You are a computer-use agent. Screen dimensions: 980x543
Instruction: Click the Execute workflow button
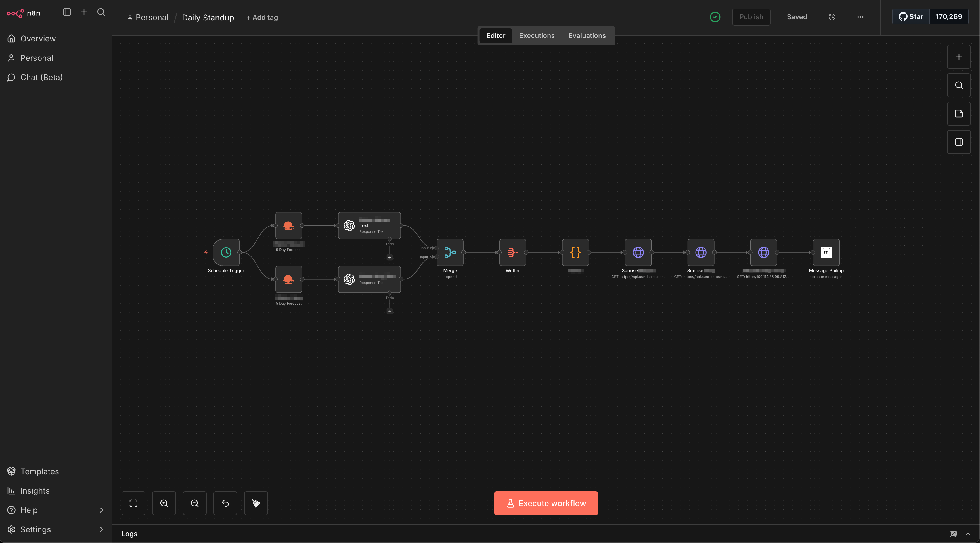[x=546, y=503]
